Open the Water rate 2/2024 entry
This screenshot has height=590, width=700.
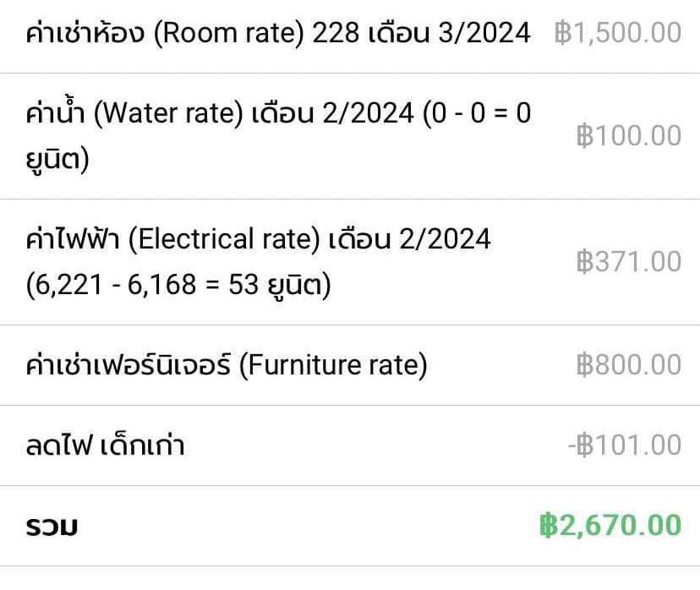[350, 136]
